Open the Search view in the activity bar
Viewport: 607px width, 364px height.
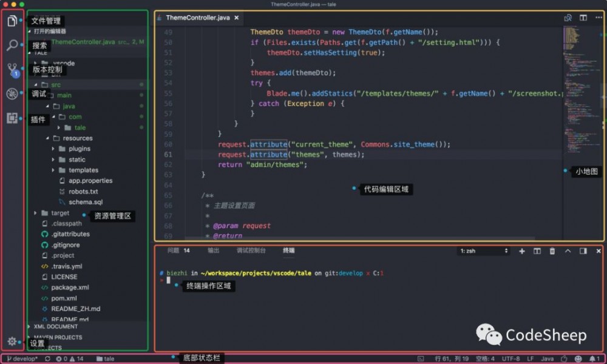13,44
